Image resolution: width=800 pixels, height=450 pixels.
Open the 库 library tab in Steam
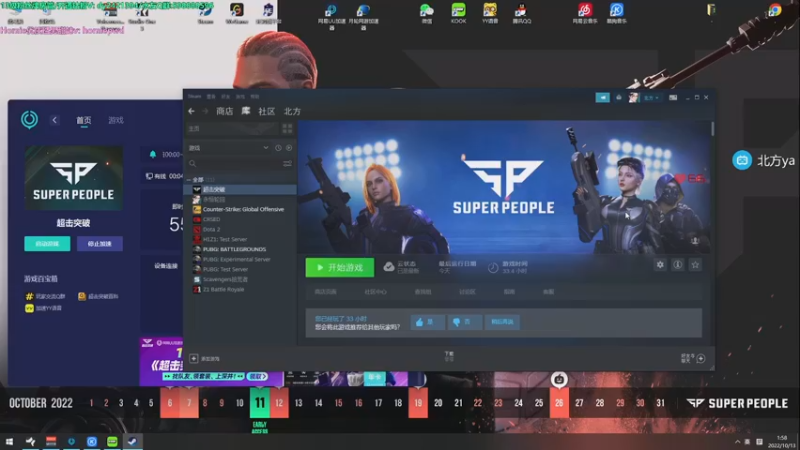point(246,111)
